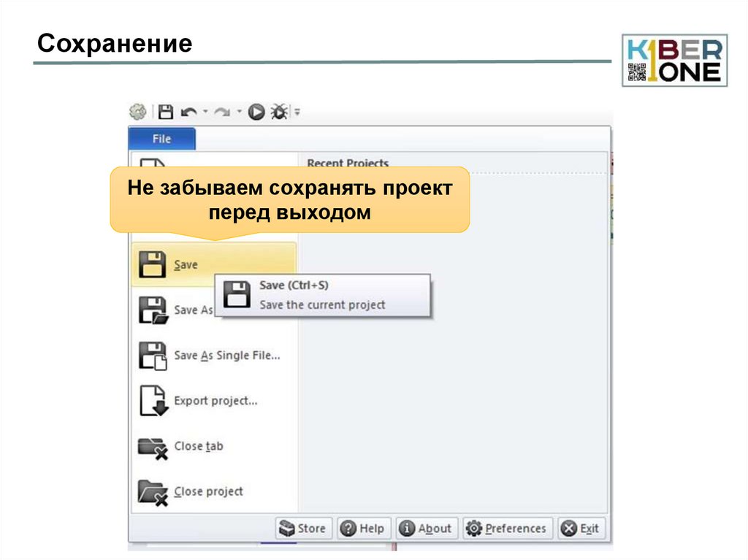748x560 pixels.
Task: Click the Save As folder icon
Action: tap(150, 308)
